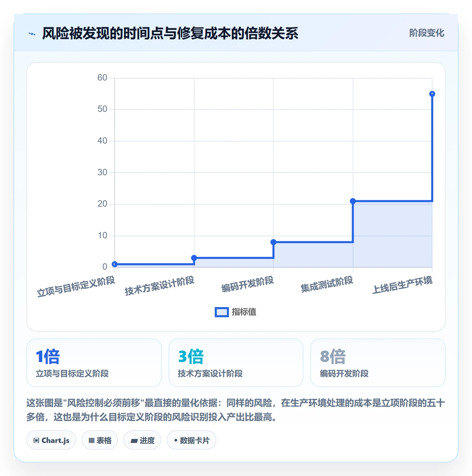Click the 指标值 legend label
Screen dimensions: 472x476
[244, 312]
